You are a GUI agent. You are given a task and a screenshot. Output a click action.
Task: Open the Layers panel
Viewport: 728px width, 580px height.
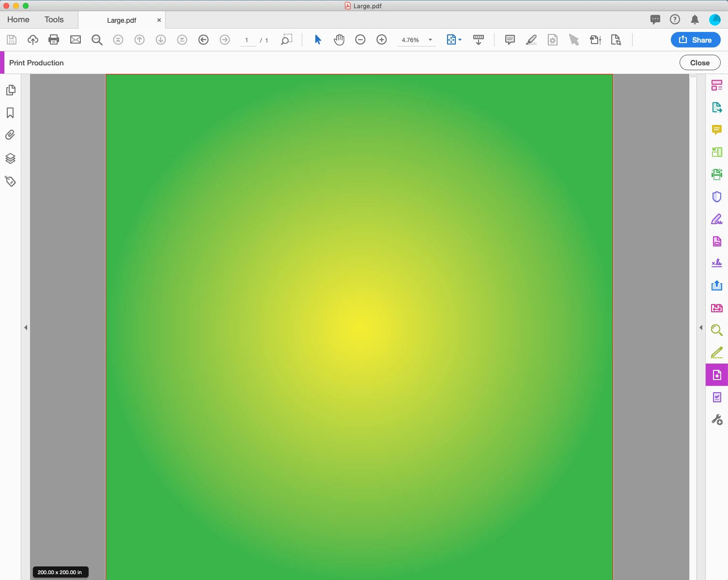10,158
